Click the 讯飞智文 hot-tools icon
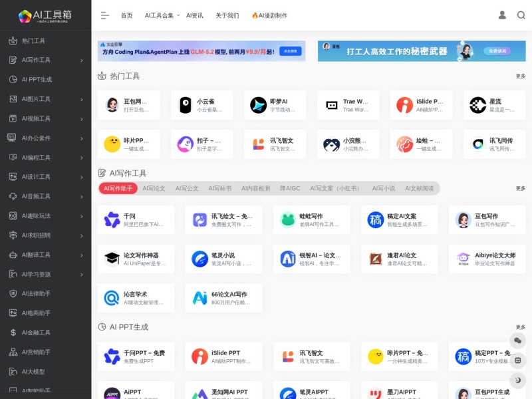 click(259, 144)
